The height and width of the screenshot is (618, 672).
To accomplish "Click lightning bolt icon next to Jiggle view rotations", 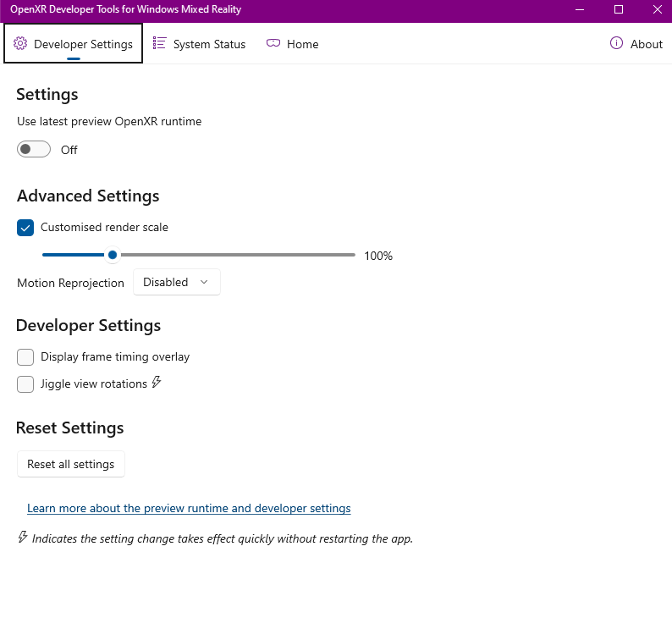I will [x=157, y=382].
